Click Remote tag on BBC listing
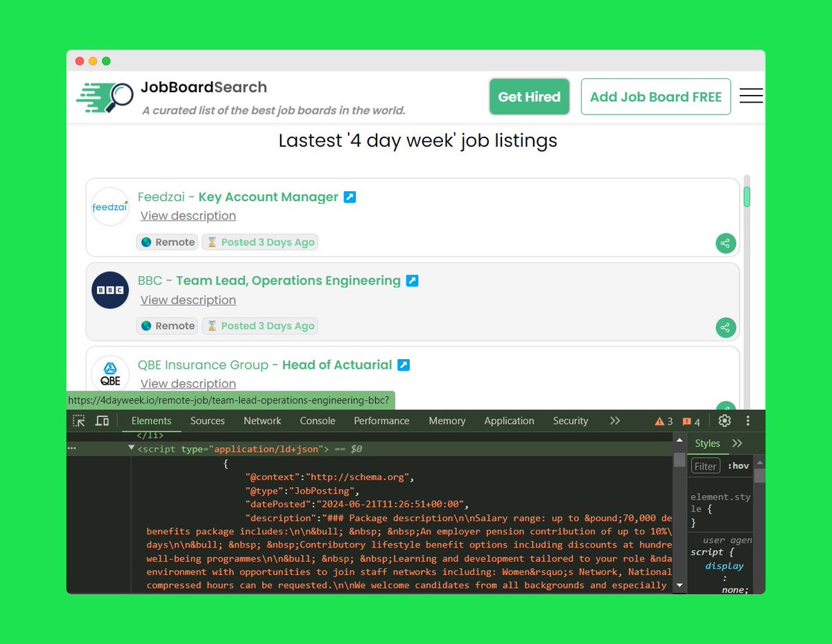Image resolution: width=832 pixels, height=644 pixels. click(167, 326)
